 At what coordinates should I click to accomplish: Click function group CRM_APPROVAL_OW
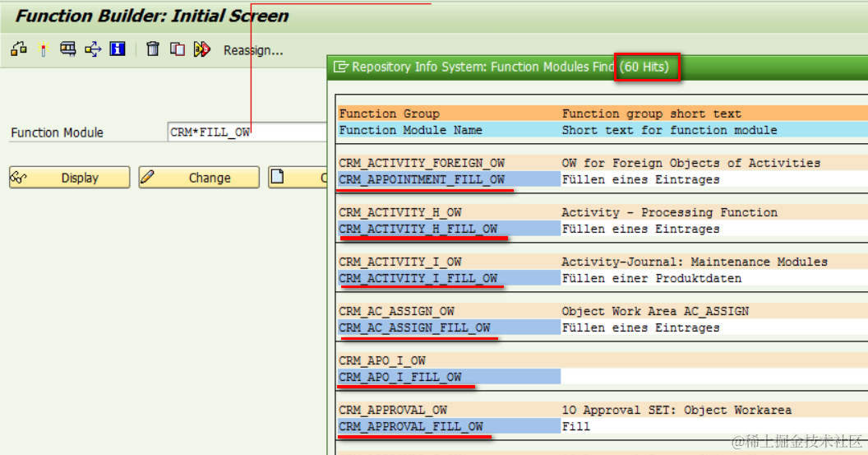tap(393, 410)
